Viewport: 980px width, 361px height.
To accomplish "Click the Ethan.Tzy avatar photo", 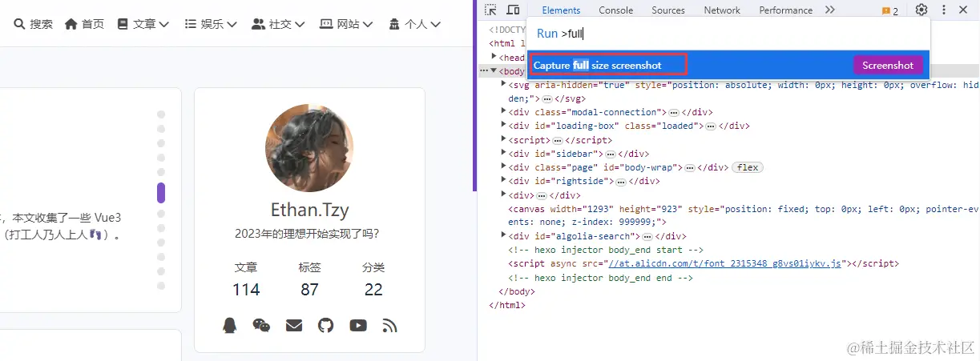I will coord(309,147).
